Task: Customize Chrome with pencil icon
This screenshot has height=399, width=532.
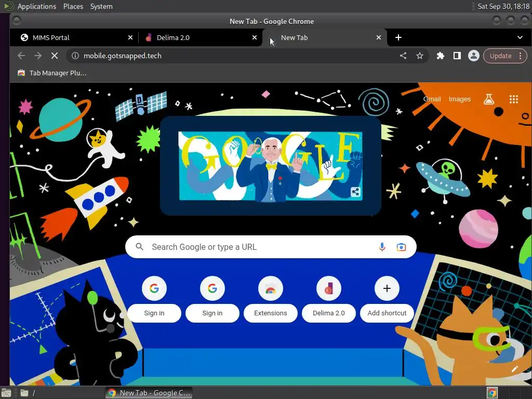Action: click(x=514, y=369)
